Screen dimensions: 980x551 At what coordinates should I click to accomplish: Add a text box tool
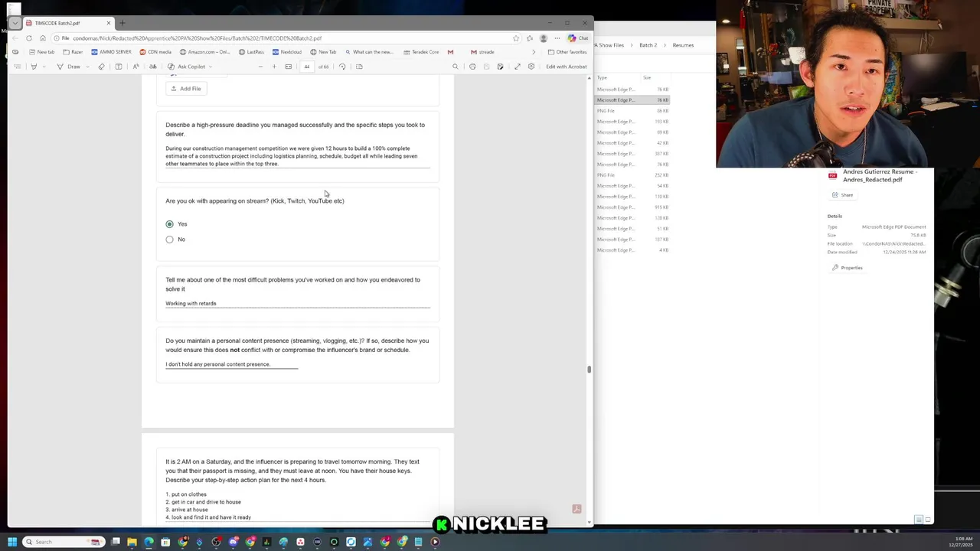point(118,67)
